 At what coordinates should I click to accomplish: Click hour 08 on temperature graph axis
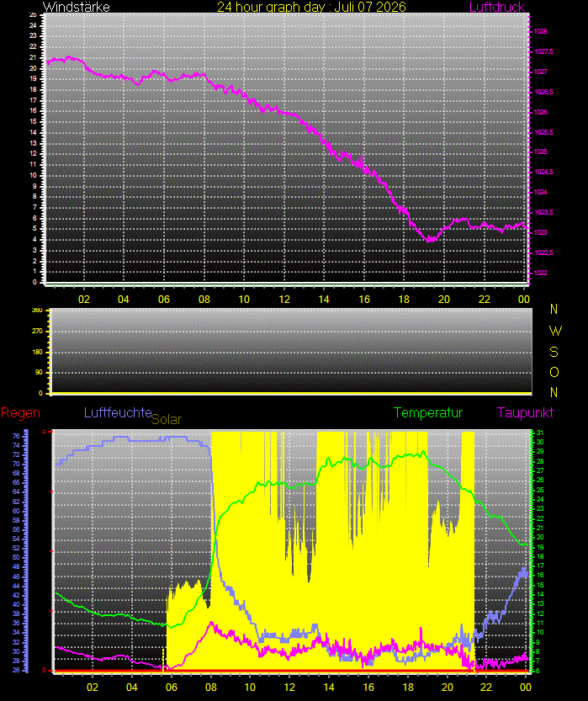click(211, 688)
